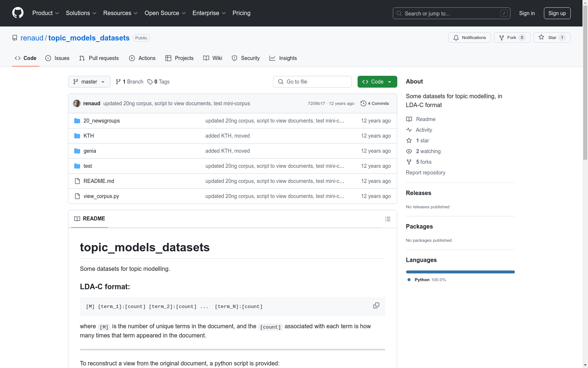Switch to the Projects tab
The image size is (588, 368).
coord(179,58)
